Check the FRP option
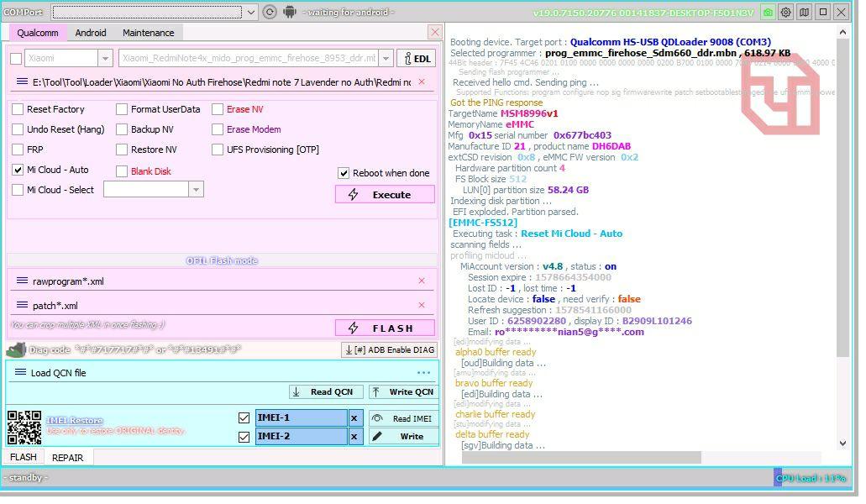The width and height of the screenshot is (866, 504). [18, 150]
